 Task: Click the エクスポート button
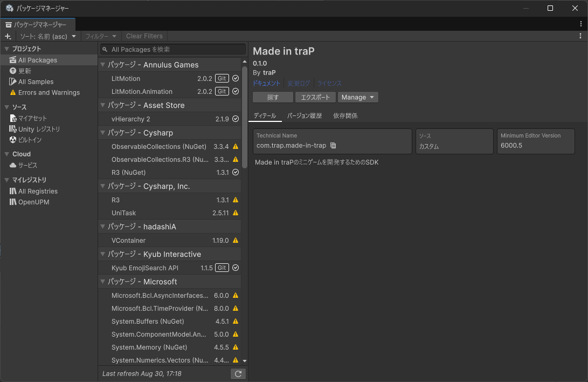315,97
